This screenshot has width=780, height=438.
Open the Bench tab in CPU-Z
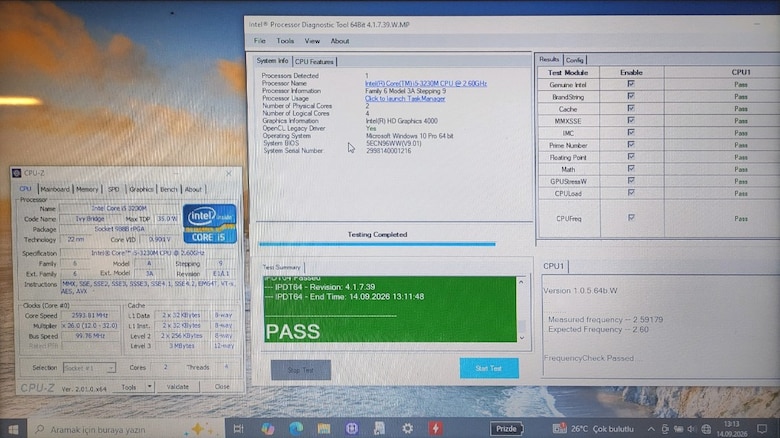[169, 190]
